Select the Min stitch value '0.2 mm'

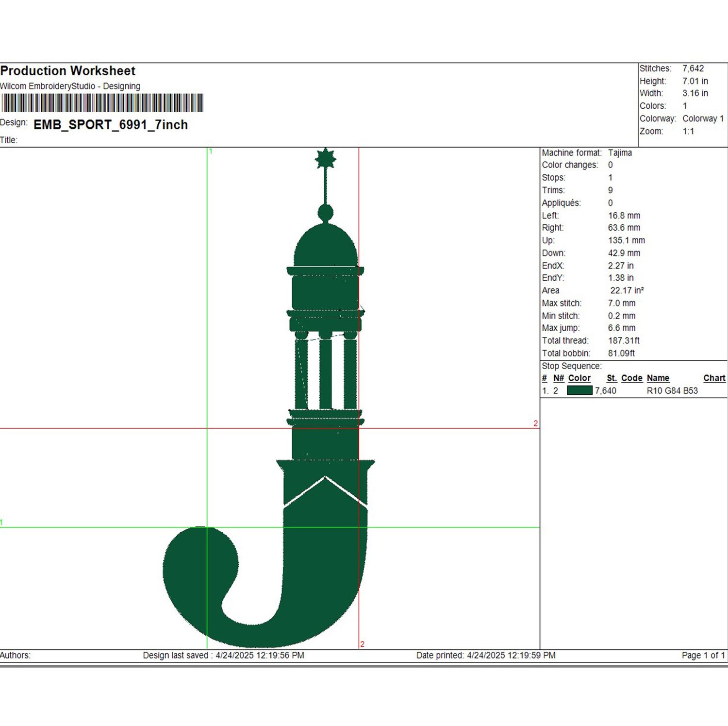[x=622, y=316]
